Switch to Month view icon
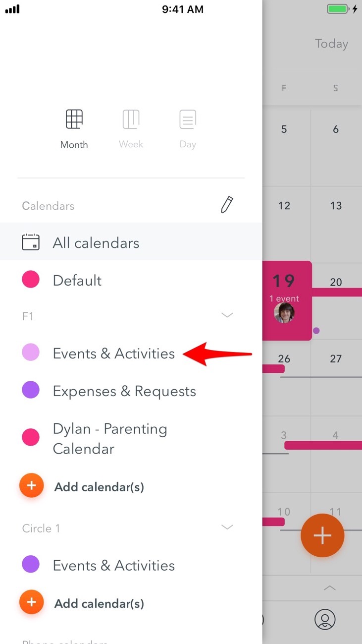The height and width of the screenshot is (644, 362). pos(74,119)
